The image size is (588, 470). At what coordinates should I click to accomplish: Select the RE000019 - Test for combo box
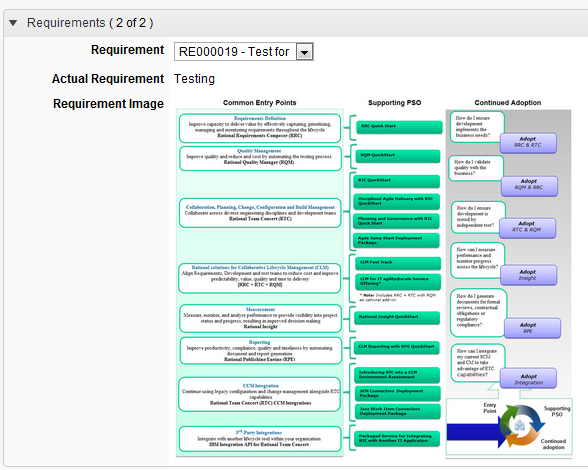click(x=243, y=52)
